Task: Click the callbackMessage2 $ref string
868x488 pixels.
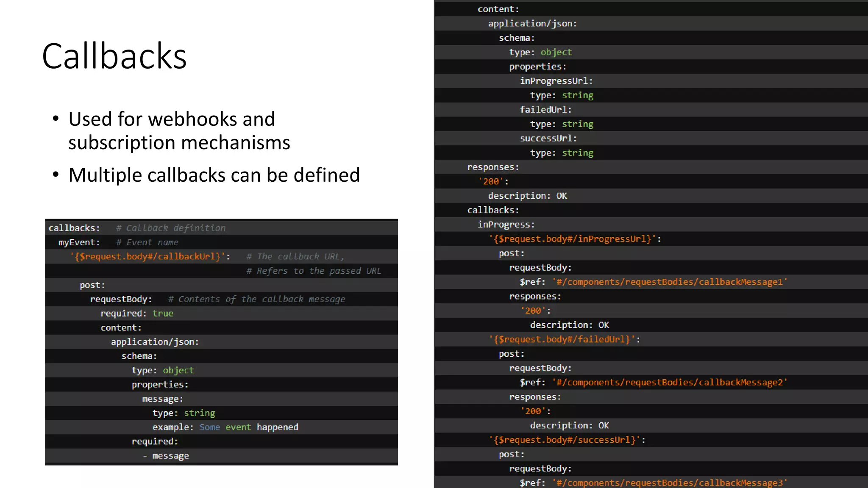Action: [x=669, y=383]
